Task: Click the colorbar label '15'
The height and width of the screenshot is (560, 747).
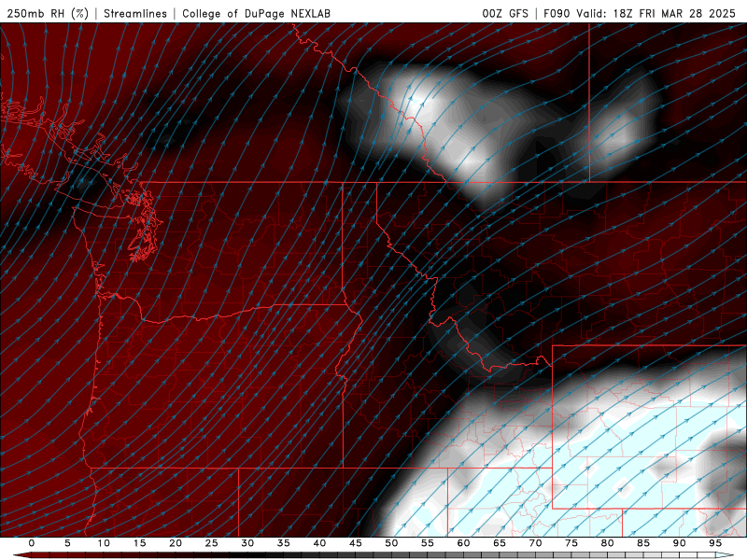Action: tap(139, 543)
